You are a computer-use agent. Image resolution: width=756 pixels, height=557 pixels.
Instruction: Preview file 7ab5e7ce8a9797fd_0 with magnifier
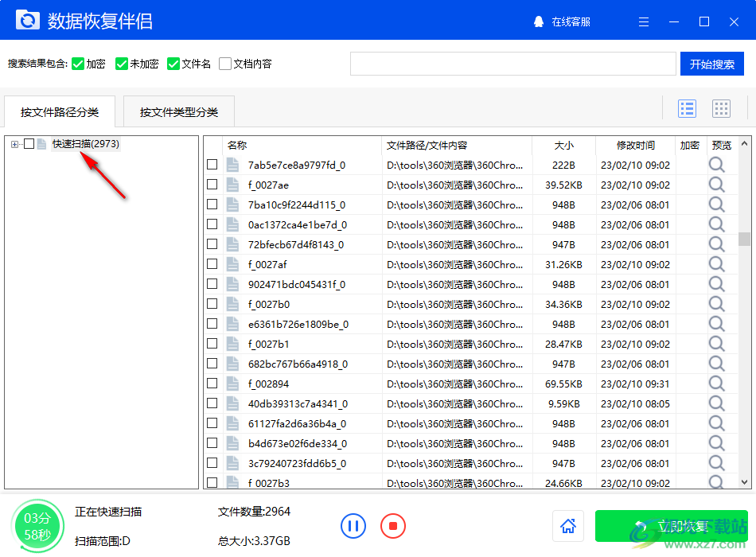click(x=715, y=165)
